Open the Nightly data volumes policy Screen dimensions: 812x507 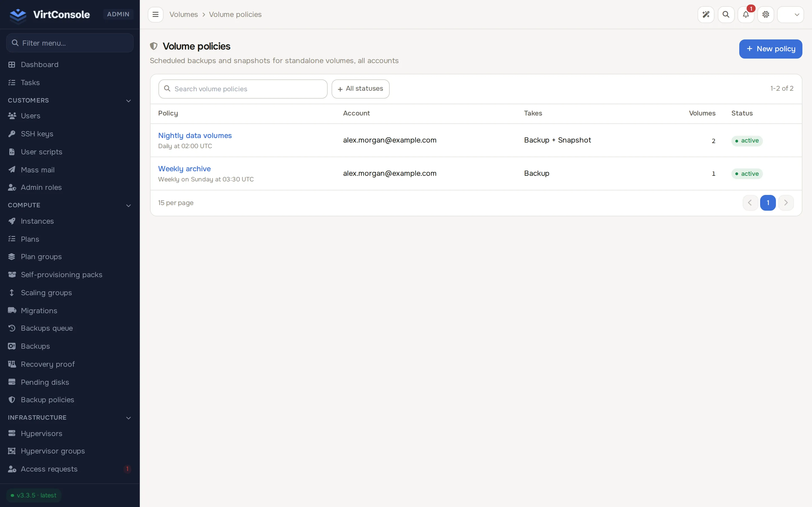point(195,135)
